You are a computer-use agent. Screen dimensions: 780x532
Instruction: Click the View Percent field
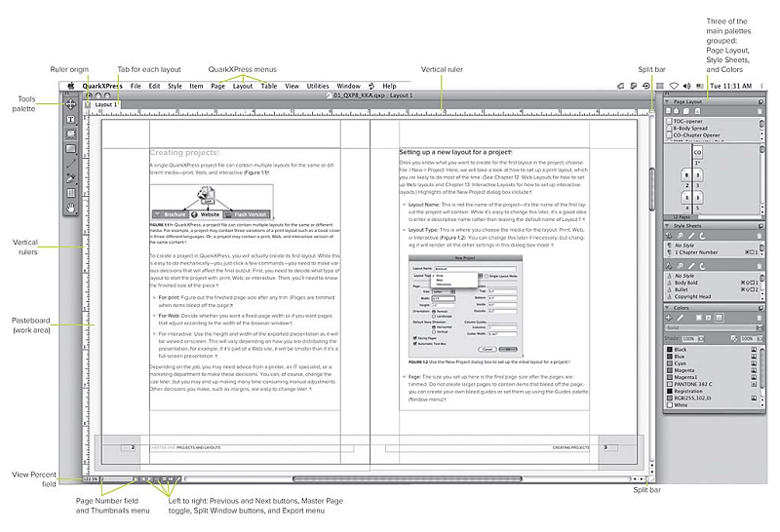[92, 479]
